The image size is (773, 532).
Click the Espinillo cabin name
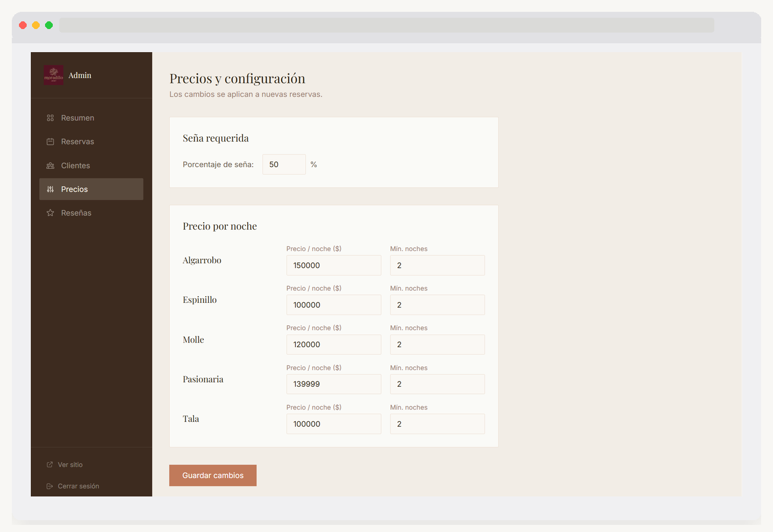[200, 300]
